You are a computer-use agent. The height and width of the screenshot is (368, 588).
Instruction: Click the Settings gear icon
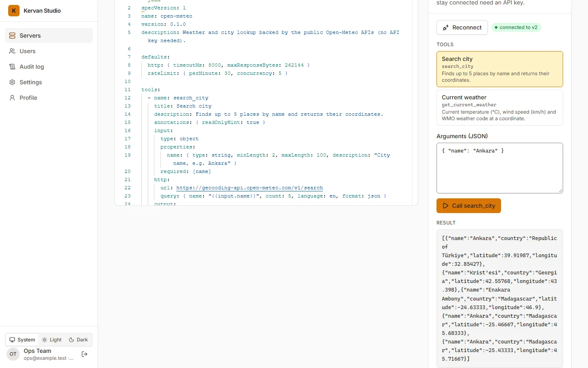coord(12,82)
